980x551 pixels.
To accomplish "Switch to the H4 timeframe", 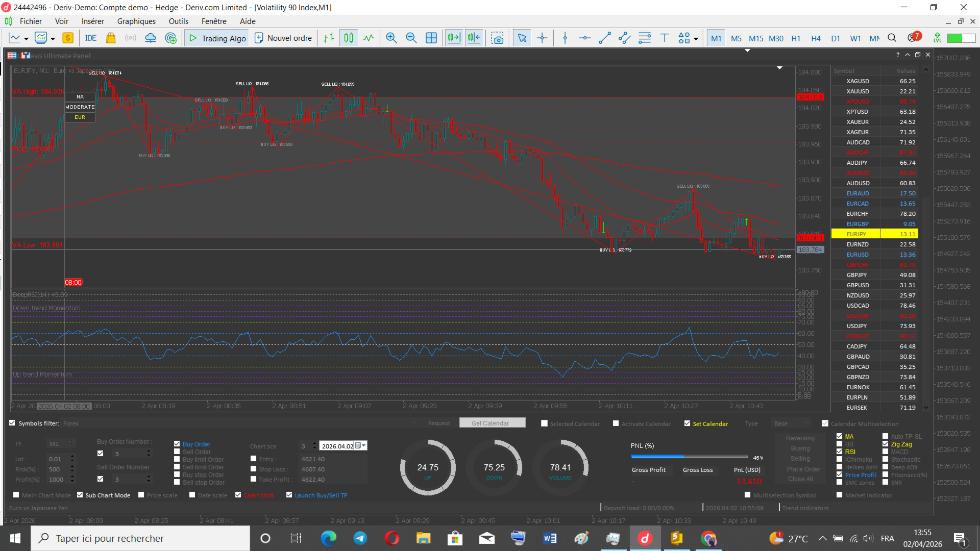I will [x=816, y=38].
